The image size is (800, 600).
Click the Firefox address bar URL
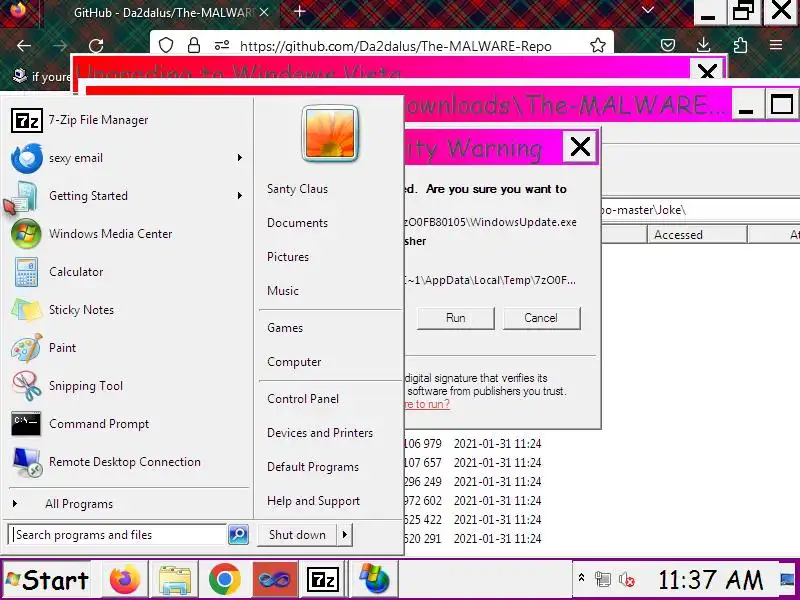pos(395,46)
